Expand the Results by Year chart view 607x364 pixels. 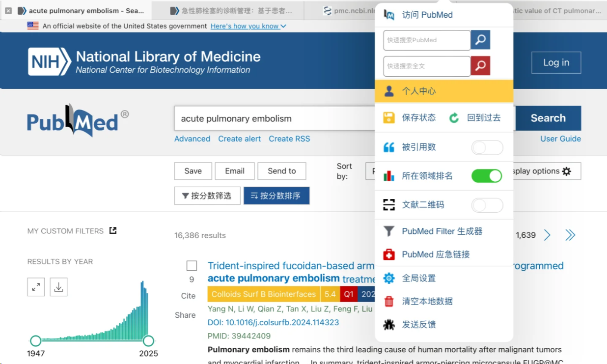36,286
